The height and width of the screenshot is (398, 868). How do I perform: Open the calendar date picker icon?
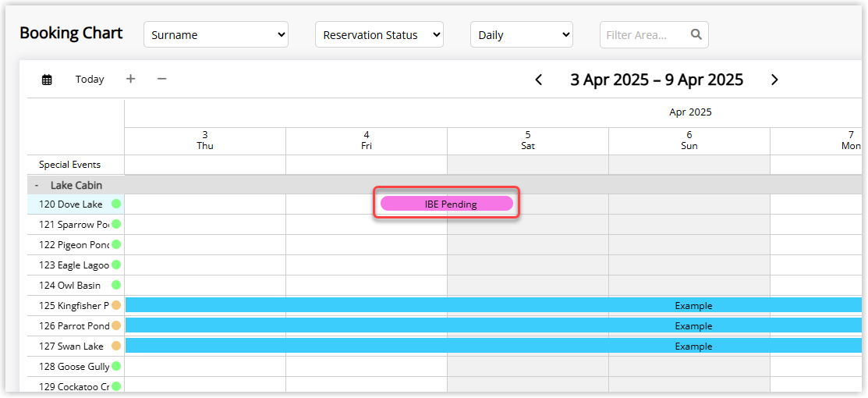tap(47, 80)
